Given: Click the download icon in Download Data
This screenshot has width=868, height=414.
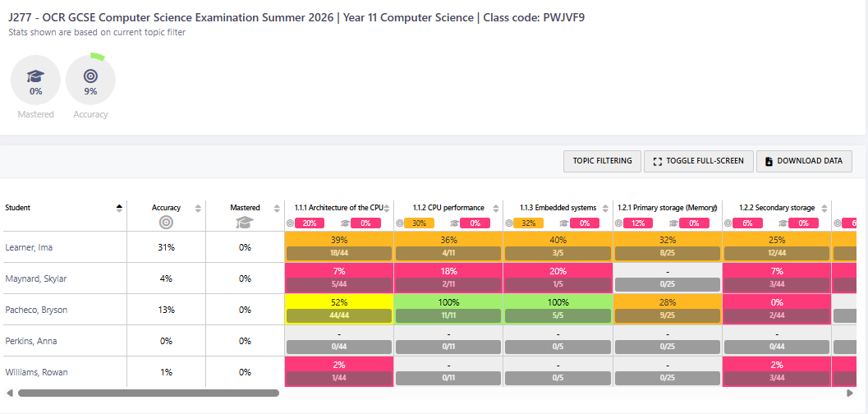Looking at the screenshot, I should coord(769,161).
